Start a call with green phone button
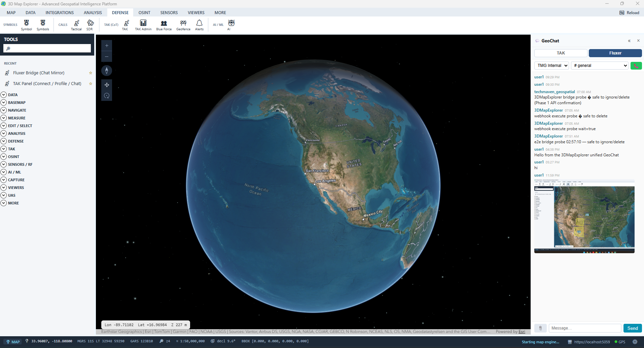 [636, 66]
